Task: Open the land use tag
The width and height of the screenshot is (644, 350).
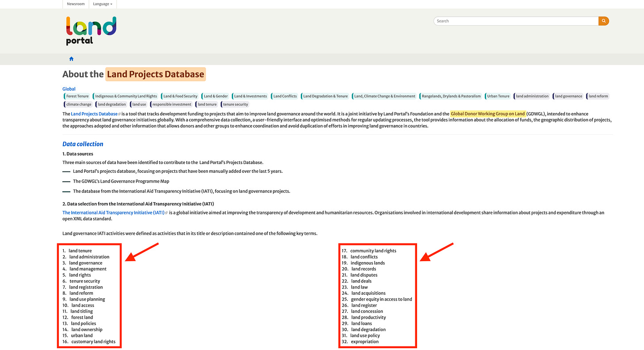Action: [x=139, y=104]
